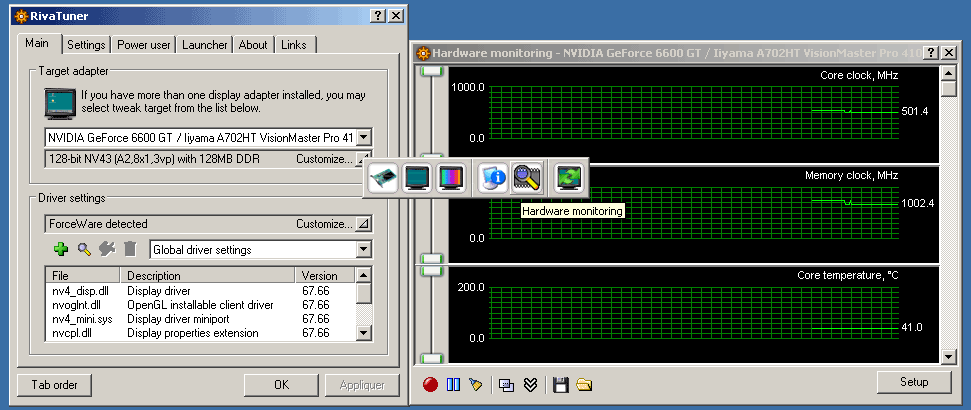971x410 pixels.
Task: Click the double chevron down icon
Action: point(529,385)
